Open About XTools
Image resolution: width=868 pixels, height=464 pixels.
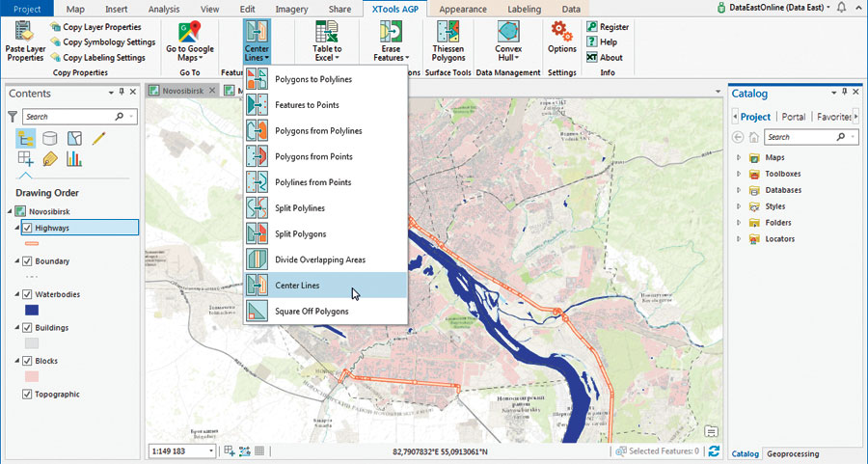pyautogui.click(x=605, y=58)
